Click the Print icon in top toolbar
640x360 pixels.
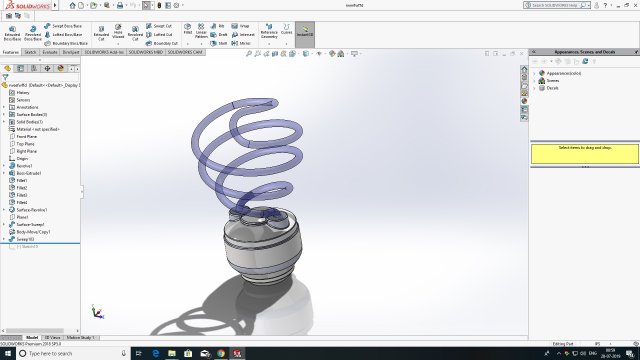coord(120,5)
